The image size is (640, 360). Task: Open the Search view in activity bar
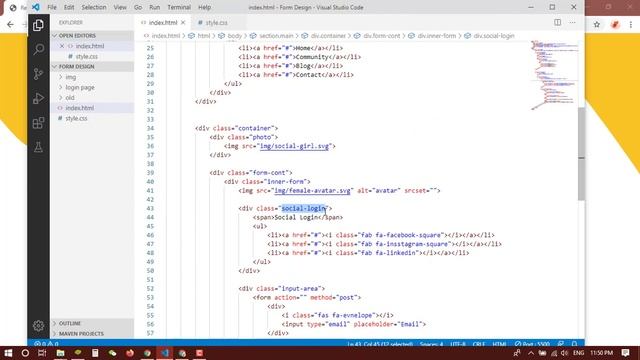pos(38,49)
